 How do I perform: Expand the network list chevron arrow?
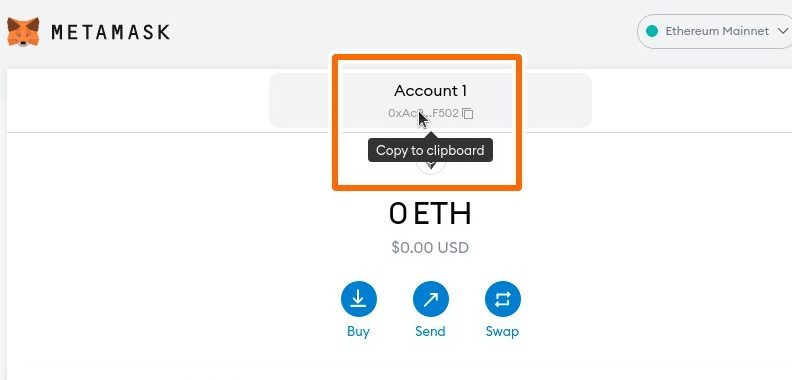pyautogui.click(x=780, y=31)
